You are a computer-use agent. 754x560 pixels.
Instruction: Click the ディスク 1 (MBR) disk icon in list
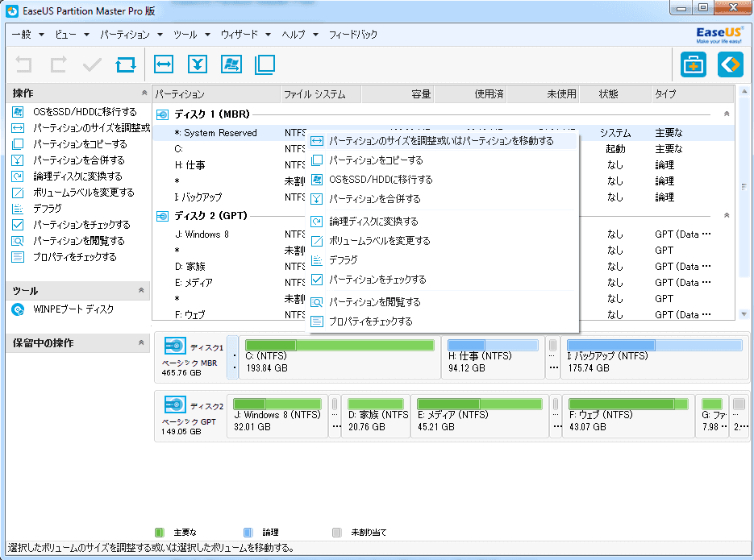[163, 114]
